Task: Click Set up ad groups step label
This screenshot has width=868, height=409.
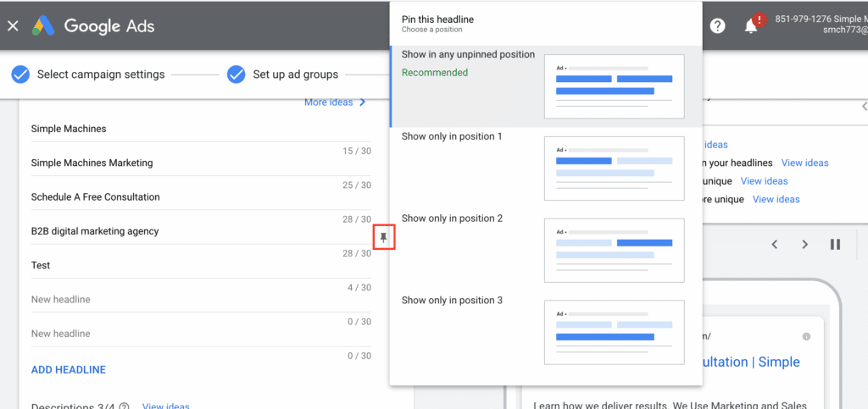Action: click(296, 74)
